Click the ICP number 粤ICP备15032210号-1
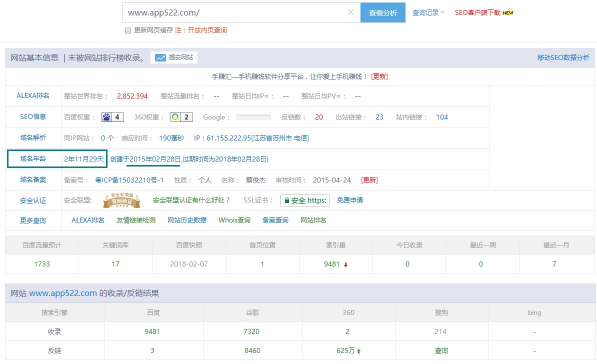Image resolution: width=597 pixels, height=364 pixels. coord(129,180)
